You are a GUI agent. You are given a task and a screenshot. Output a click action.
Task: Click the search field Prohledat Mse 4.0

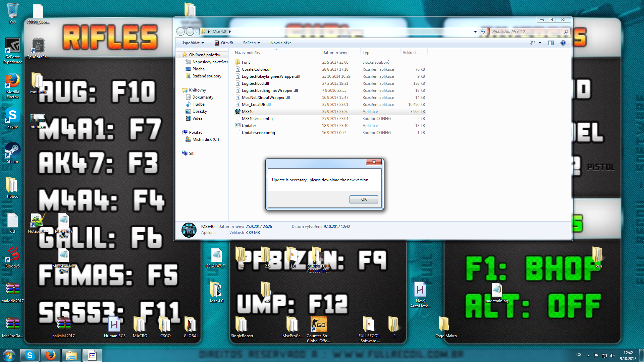(530, 32)
